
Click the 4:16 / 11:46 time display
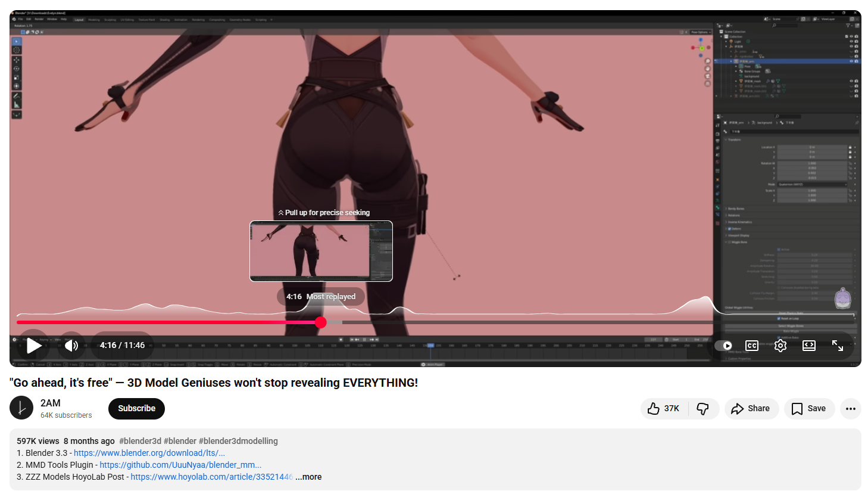(122, 345)
